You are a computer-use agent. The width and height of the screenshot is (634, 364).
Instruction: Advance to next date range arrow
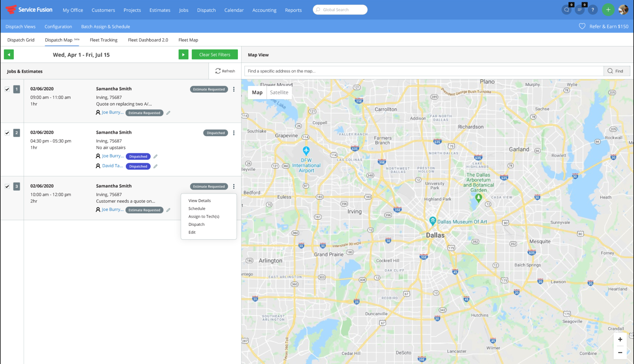[183, 54]
